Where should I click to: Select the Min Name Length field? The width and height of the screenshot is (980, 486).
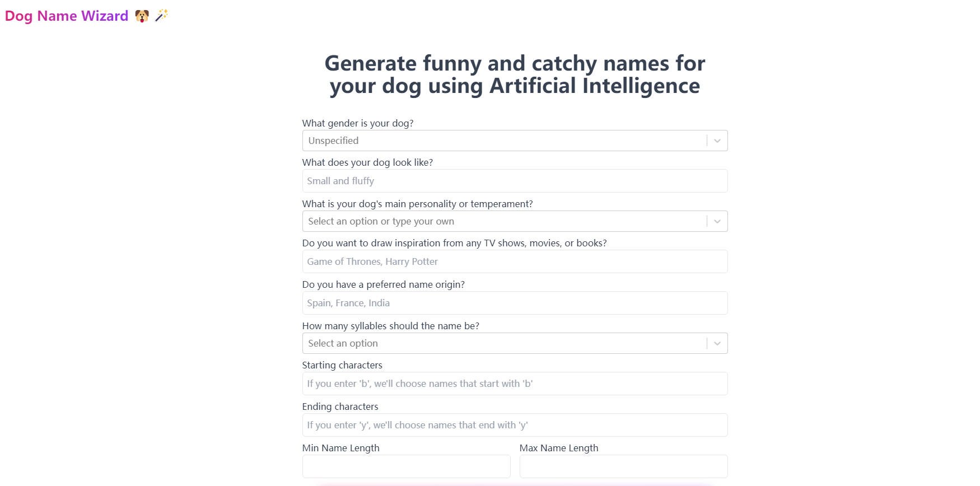coord(406,466)
